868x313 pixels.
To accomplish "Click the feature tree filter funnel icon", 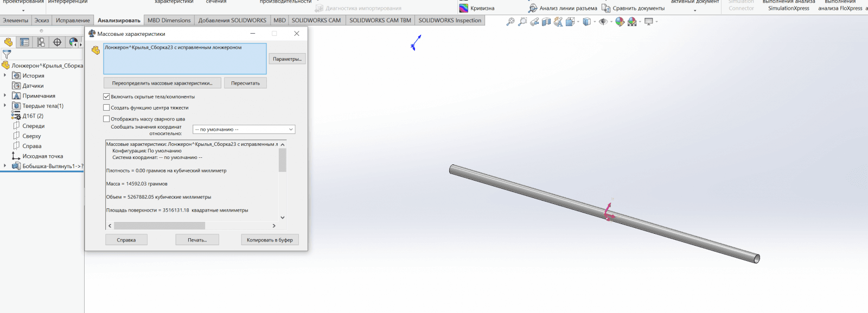I will [7, 54].
